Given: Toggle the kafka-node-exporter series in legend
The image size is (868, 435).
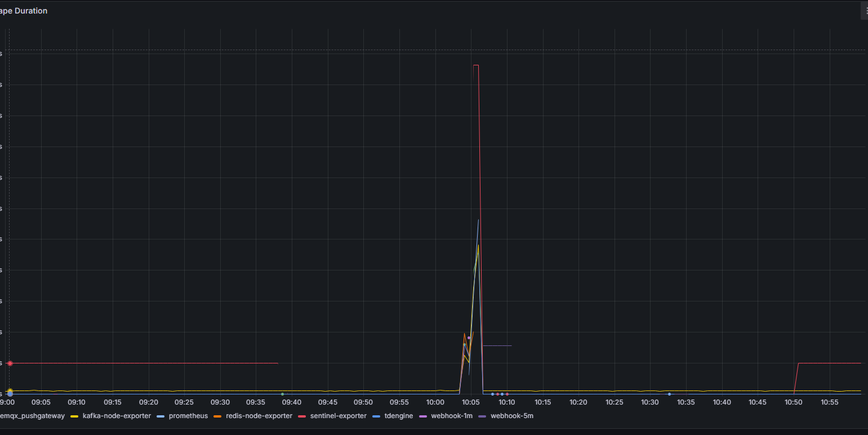Looking at the screenshot, I should [117, 416].
